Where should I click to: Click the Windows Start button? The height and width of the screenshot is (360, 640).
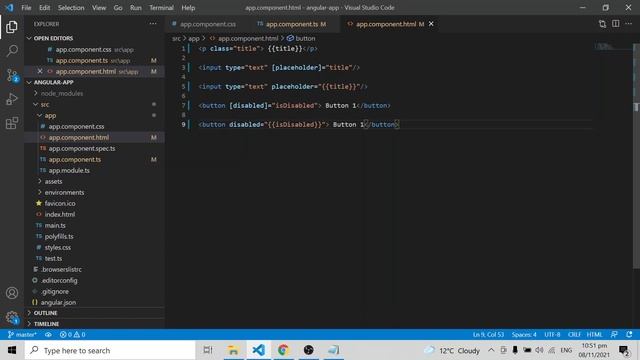coord(12,350)
